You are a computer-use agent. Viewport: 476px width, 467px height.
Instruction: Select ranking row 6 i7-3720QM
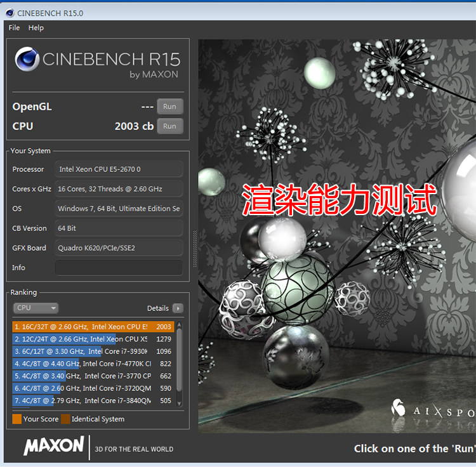(x=93, y=388)
